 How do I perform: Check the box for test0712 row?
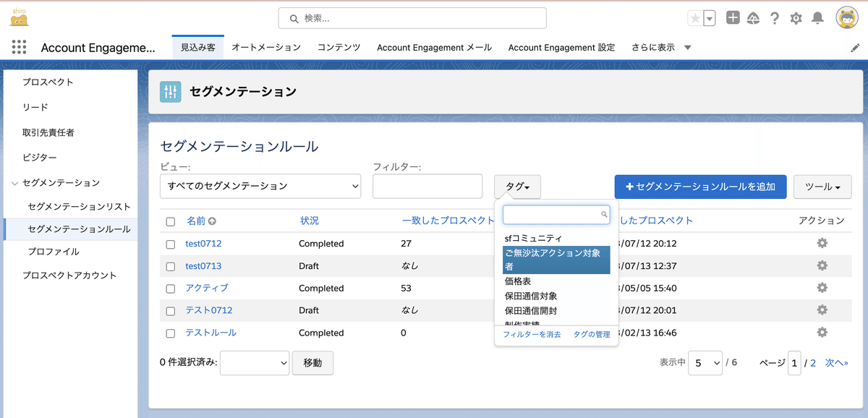pos(171,244)
